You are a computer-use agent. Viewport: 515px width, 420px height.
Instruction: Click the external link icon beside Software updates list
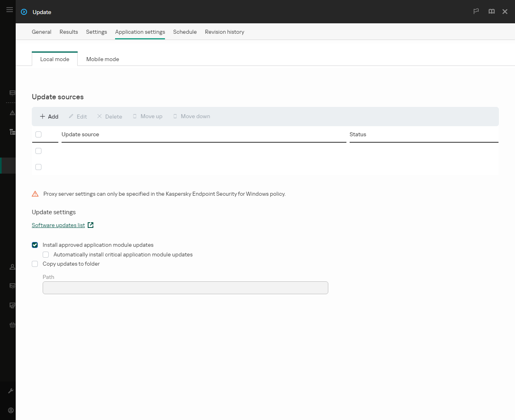91,225
